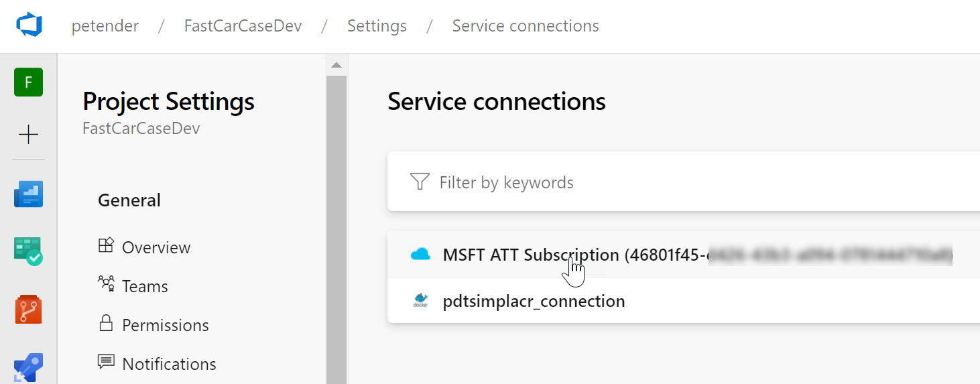Type in Filter by keywords field
980x384 pixels.
[x=603, y=182]
